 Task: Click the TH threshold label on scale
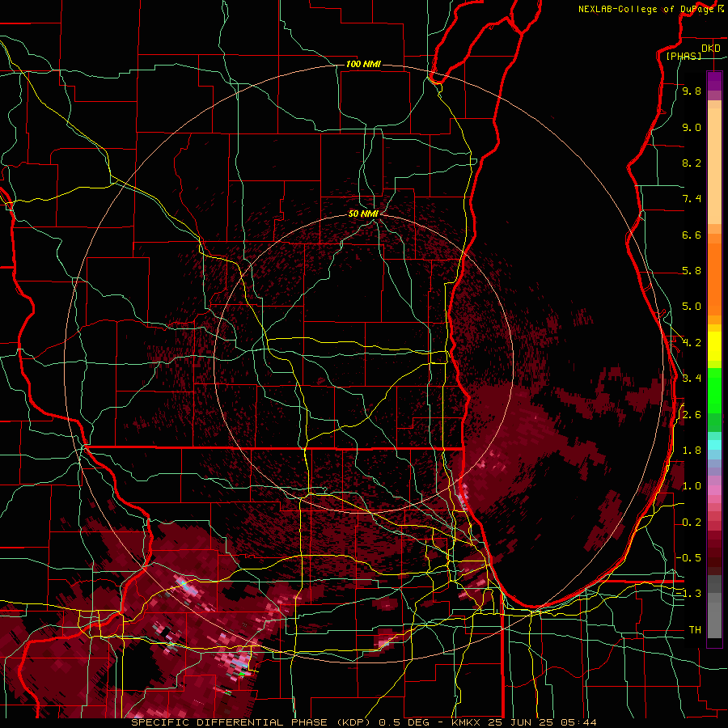point(695,630)
